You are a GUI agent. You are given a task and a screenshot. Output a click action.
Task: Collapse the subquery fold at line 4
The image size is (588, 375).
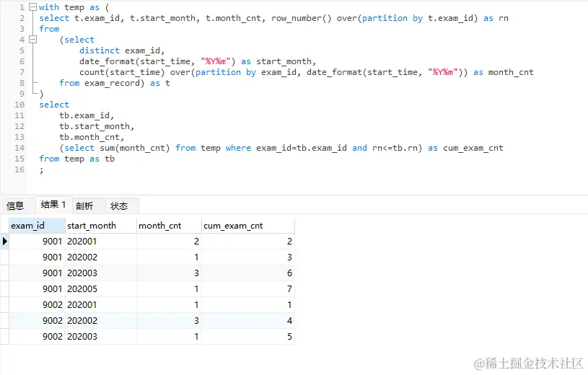point(32,40)
